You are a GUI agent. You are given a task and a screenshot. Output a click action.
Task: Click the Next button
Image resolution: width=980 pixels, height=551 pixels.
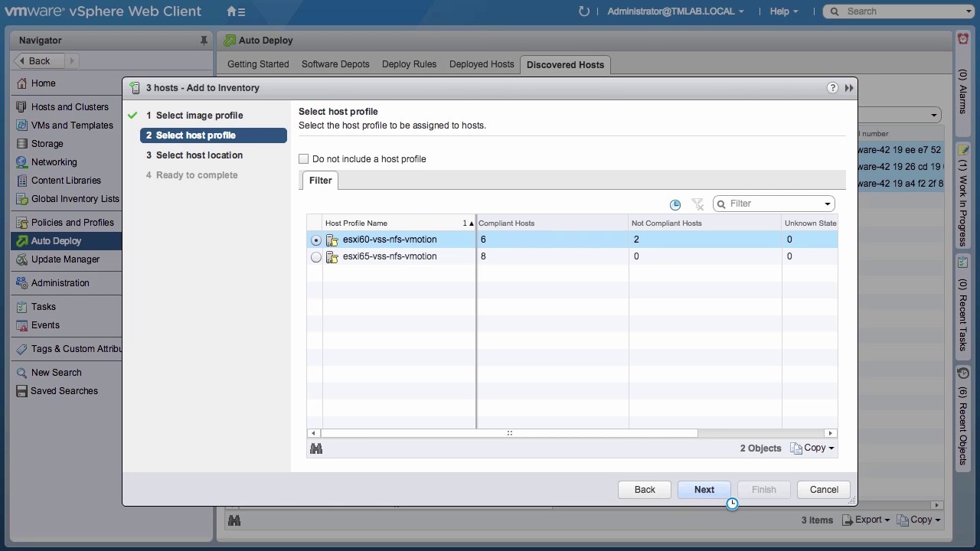click(704, 490)
